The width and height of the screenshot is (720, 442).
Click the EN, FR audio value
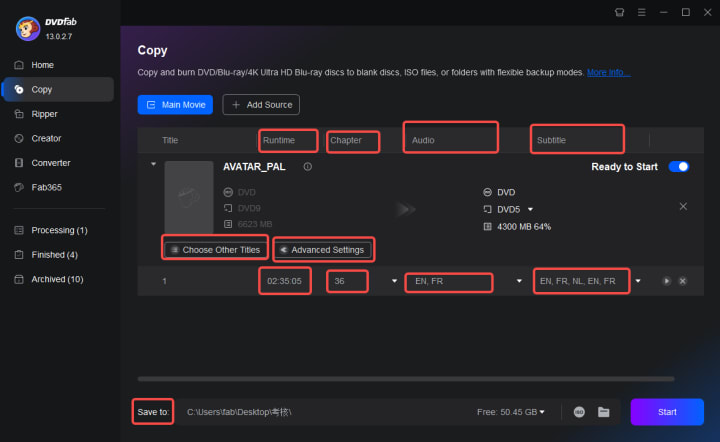point(429,281)
